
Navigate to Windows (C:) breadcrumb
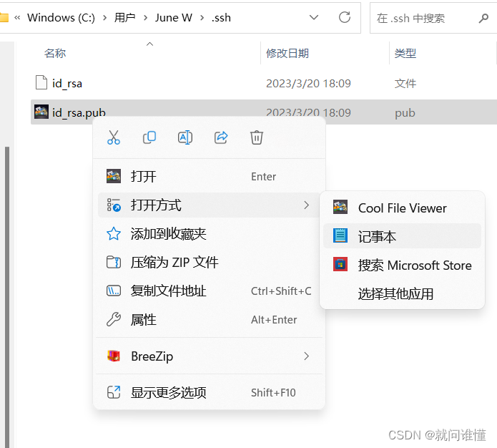61,17
